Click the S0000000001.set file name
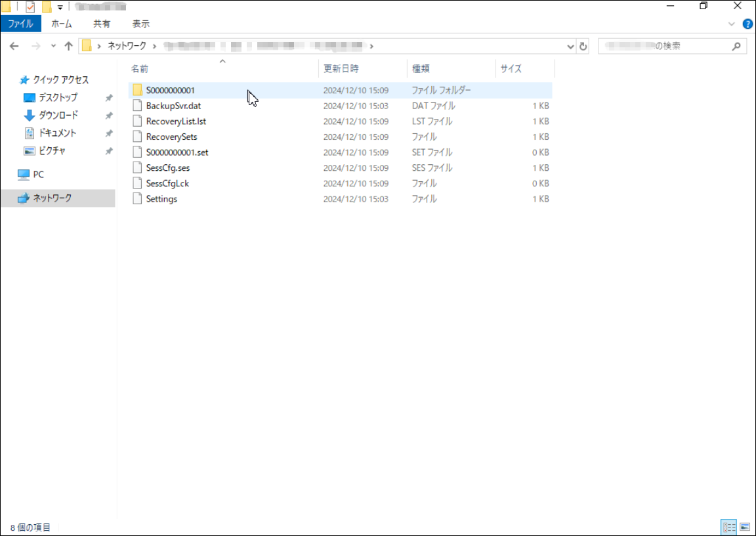Viewport: 756px width, 536px height. tap(177, 152)
